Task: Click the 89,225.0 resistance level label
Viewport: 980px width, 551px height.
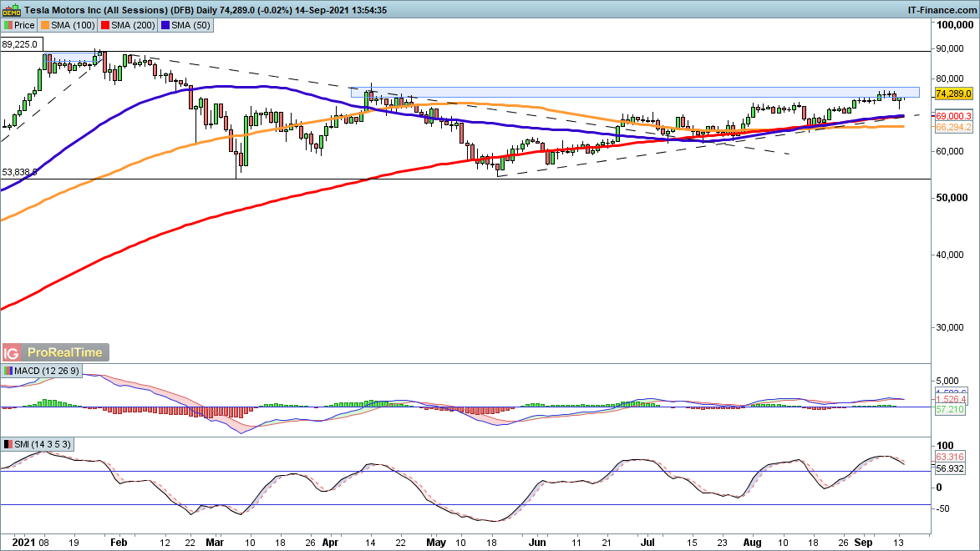Action: pyautogui.click(x=22, y=44)
